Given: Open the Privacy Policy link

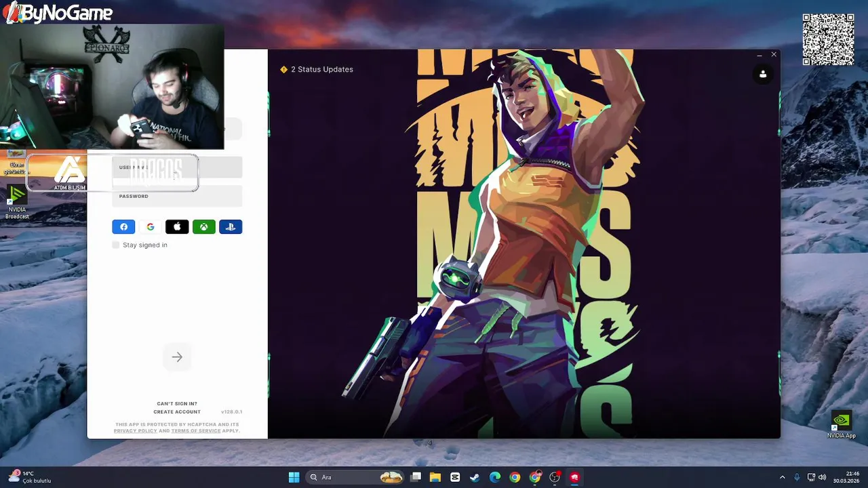Looking at the screenshot, I should click(135, 430).
